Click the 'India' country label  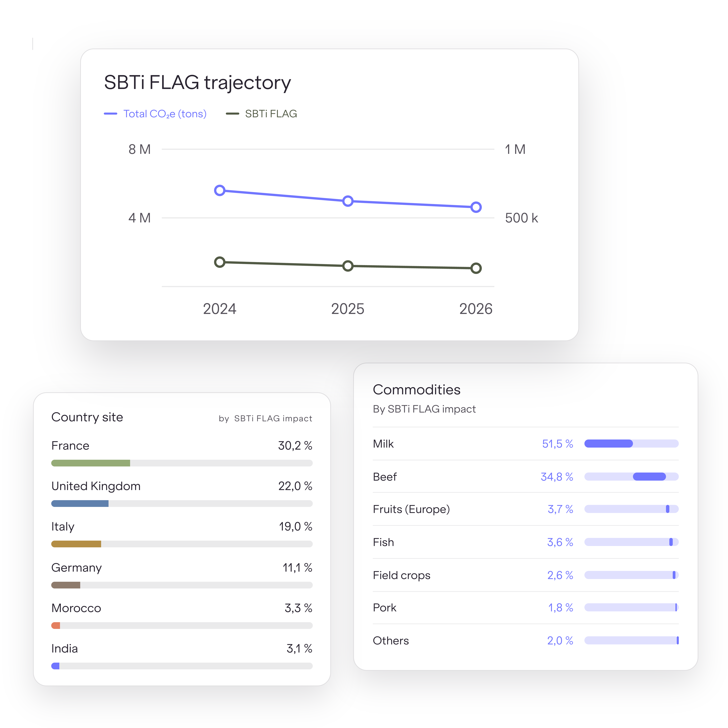click(x=64, y=648)
